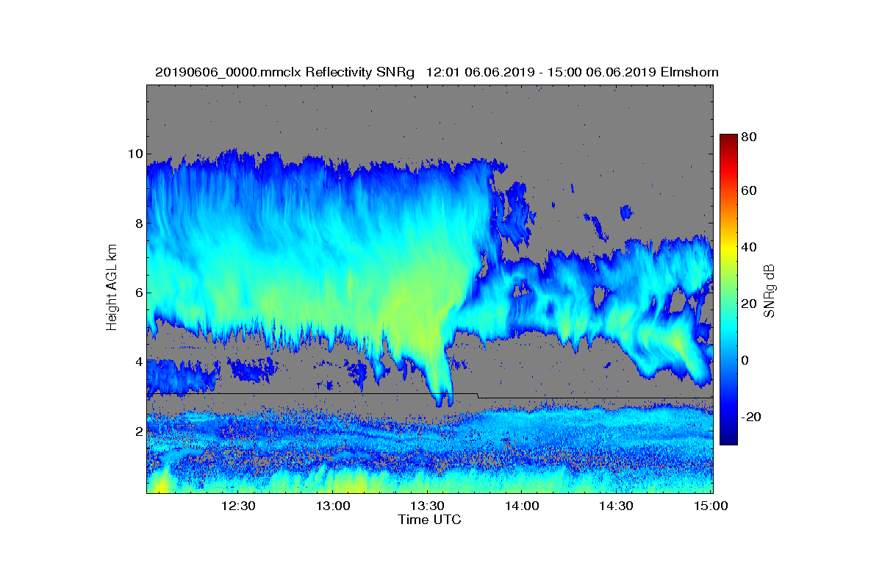Click the height tick label 2

click(137, 431)
